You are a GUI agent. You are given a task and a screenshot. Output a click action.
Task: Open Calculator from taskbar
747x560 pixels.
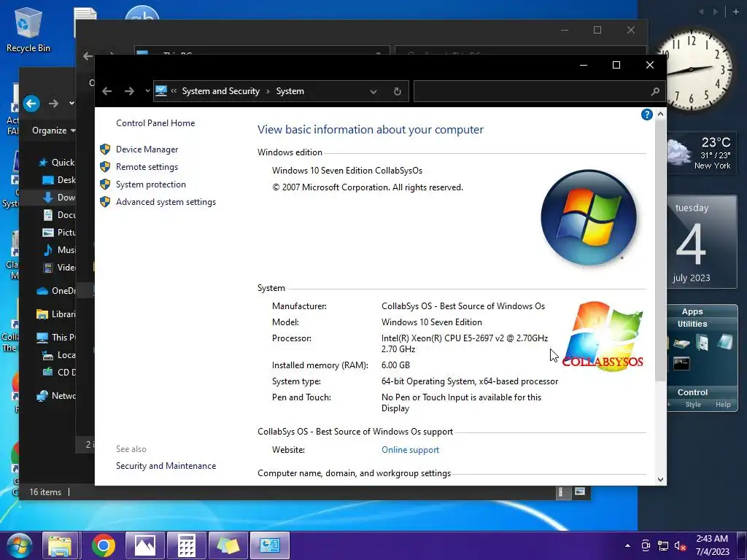click(186, 545)
